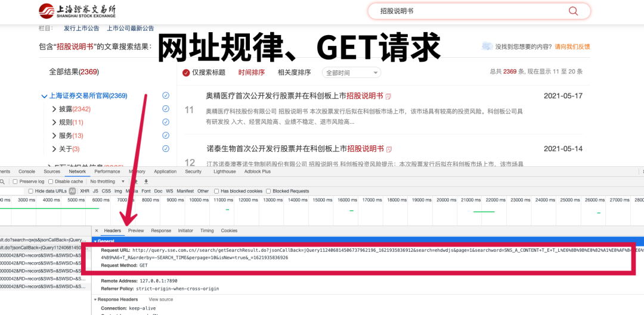
Task: Toggle the checkmark for 披露 row
Action: (166, 109)
